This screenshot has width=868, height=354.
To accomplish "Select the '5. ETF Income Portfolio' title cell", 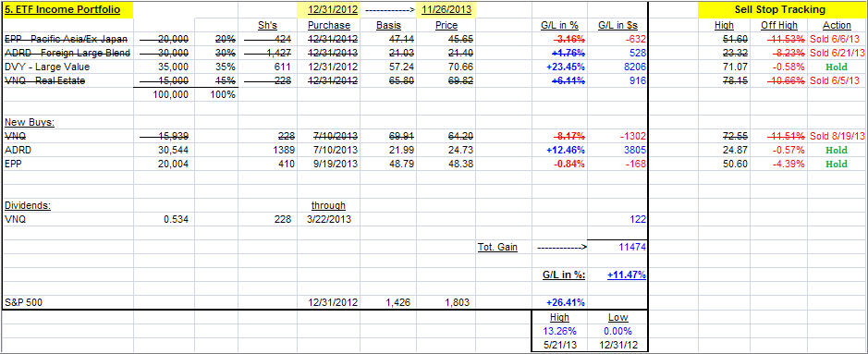I will (67, 10).
